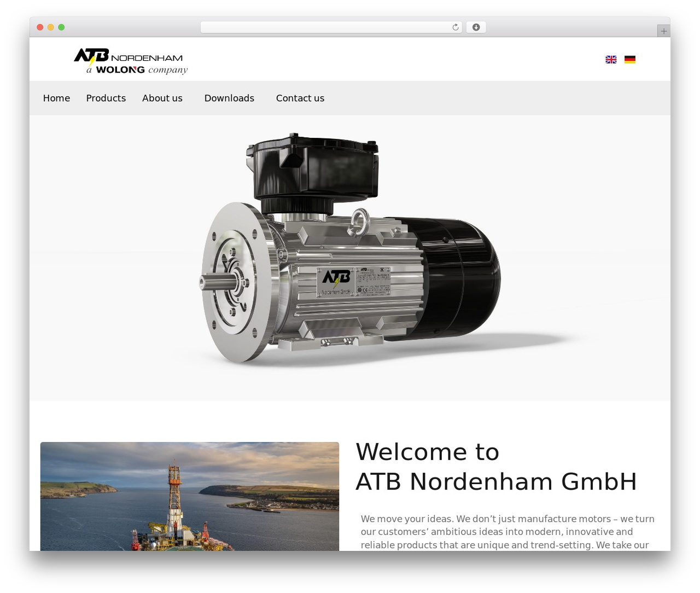
Task: Click the 'We move your ideas' paragraph
Action: pyautogui.click(x=507, y=532)
